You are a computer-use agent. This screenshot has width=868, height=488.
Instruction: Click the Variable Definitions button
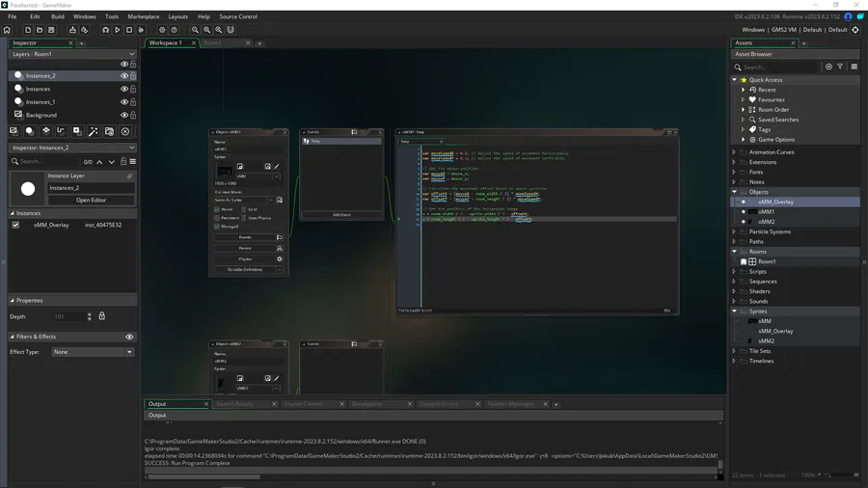pos(245,269)
